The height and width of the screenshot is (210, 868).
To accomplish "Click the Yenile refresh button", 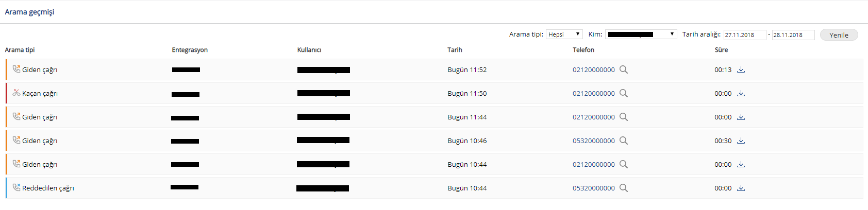I will [x=839, y=35].
